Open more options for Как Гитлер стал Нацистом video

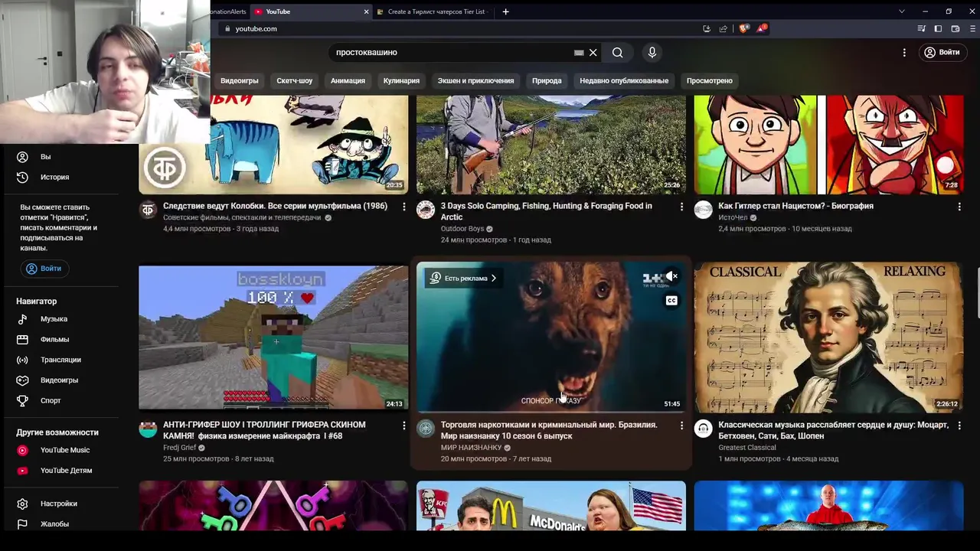[959, 207]
